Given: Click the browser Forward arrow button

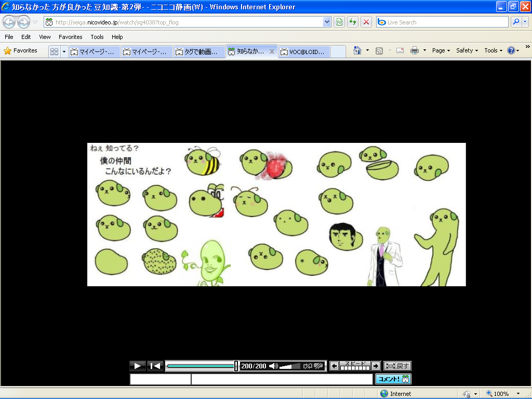Looking at the screenshot, I should coord(23,22).
